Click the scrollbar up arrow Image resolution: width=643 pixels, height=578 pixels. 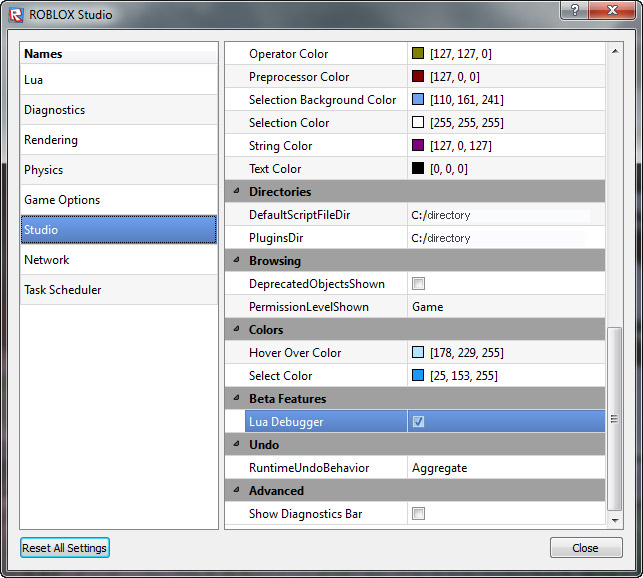pos(615,51)
